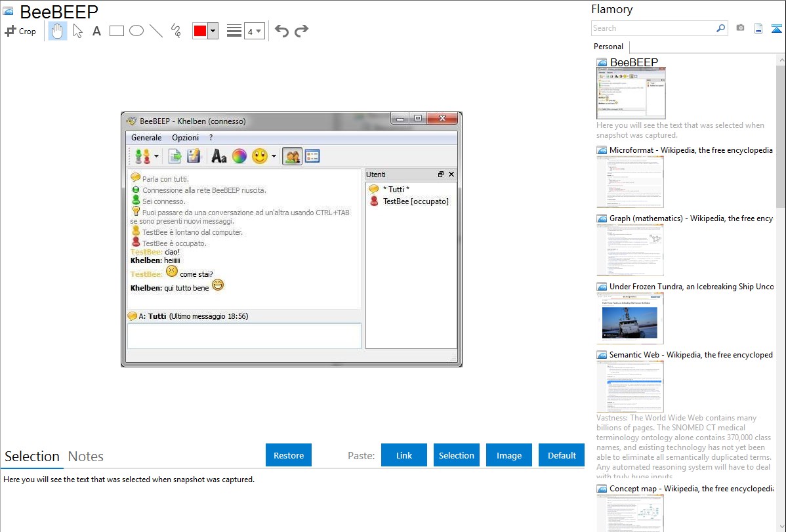The height and width of the screenshot is (532, 786).
Task: Select TestBee [occupato] user
Action: pyautogui.click(x=409, y=201)
